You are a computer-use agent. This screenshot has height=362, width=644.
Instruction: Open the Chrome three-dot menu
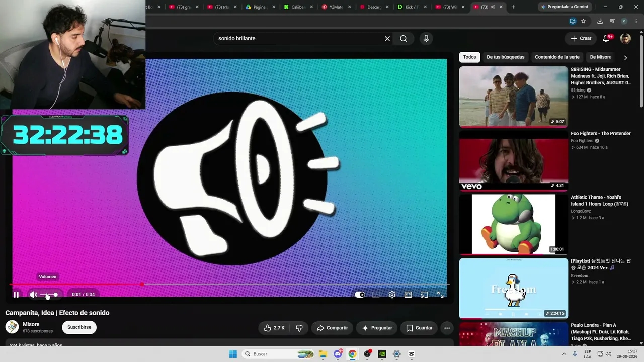coord(636,21)
